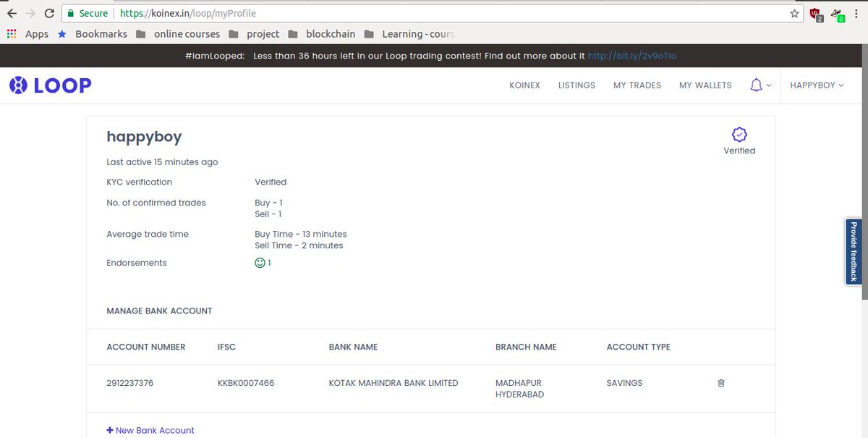Click the browser forward arrow

point(30,13)
